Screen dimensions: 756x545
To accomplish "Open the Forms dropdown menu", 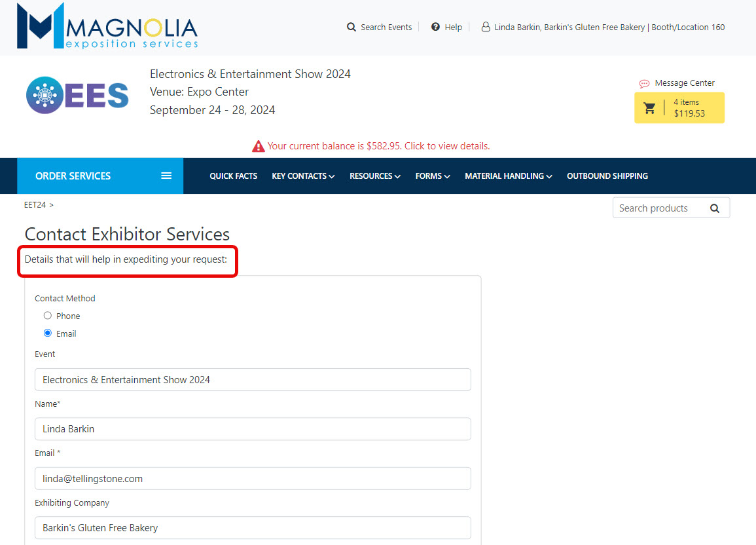I will click(432, 176).
